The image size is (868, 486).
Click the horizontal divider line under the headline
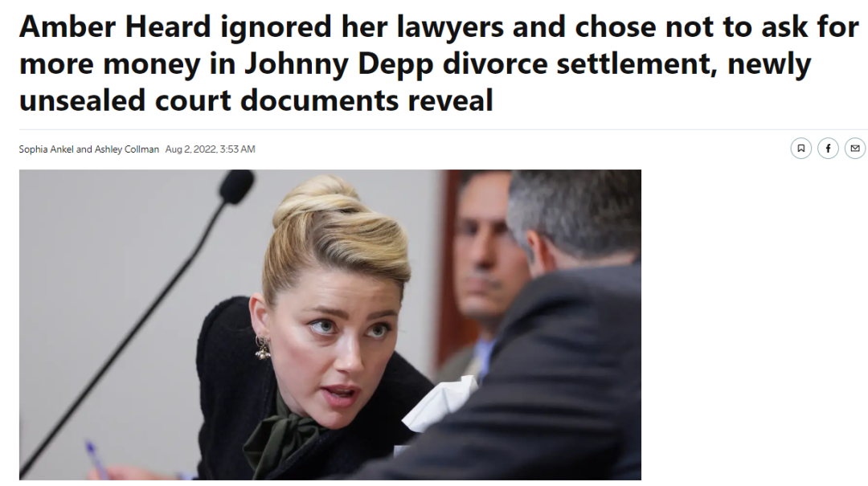click(444, 129)
